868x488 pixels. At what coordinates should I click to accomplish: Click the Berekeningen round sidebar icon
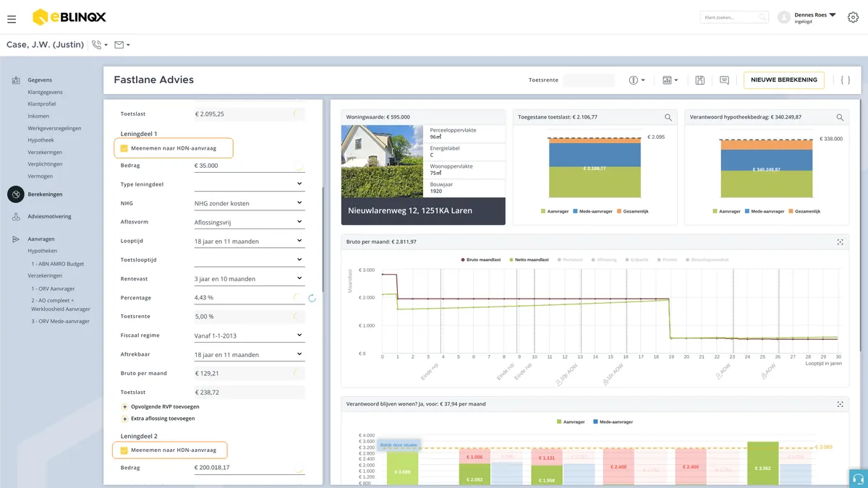click(16, 194)
